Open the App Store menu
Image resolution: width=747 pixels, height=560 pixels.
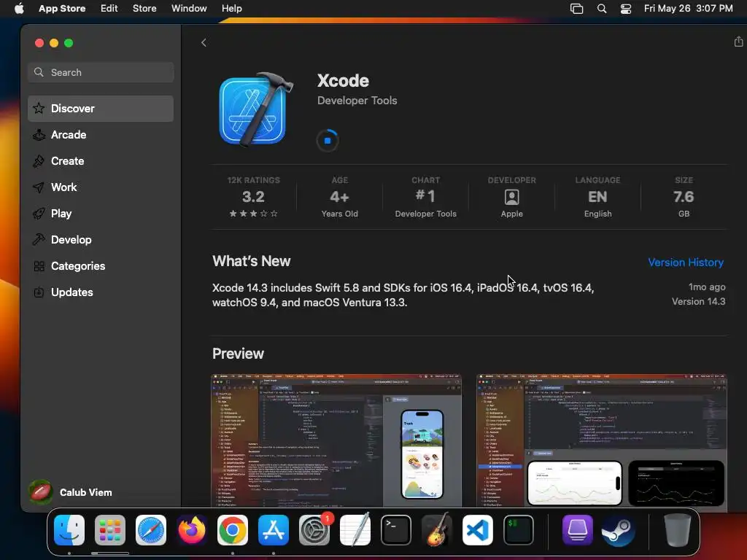point(62,9)
